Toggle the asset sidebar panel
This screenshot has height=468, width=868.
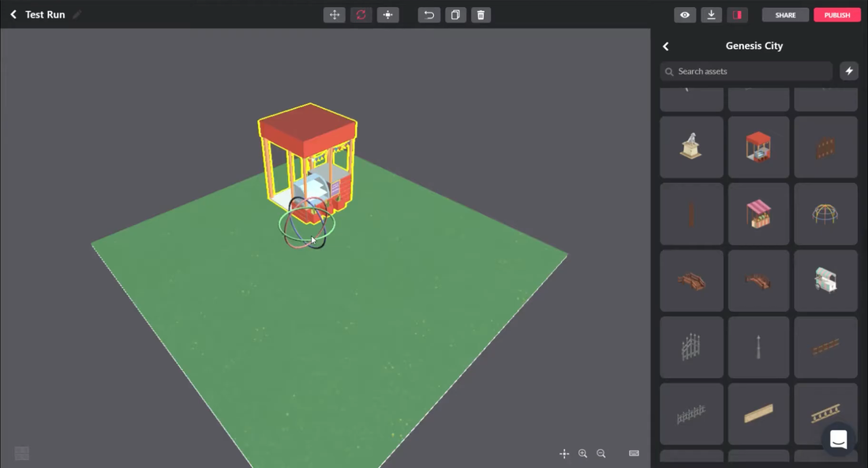click(x=737, y=15)
